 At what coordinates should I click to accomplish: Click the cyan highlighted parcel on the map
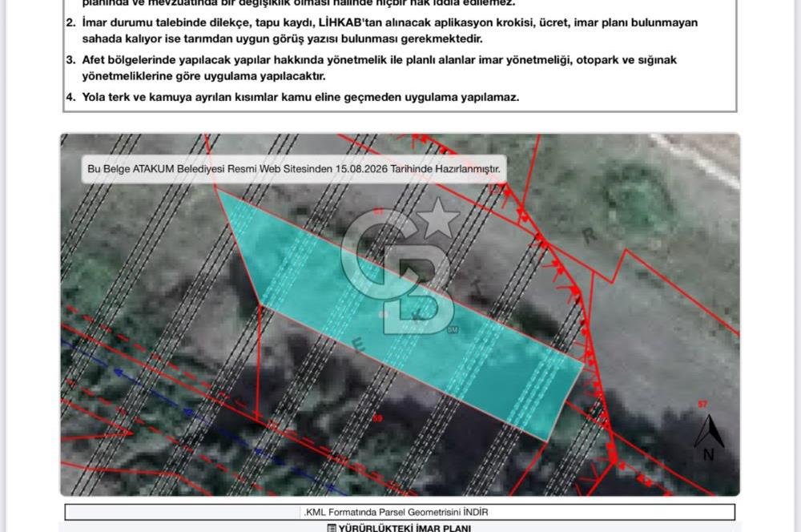398,314
